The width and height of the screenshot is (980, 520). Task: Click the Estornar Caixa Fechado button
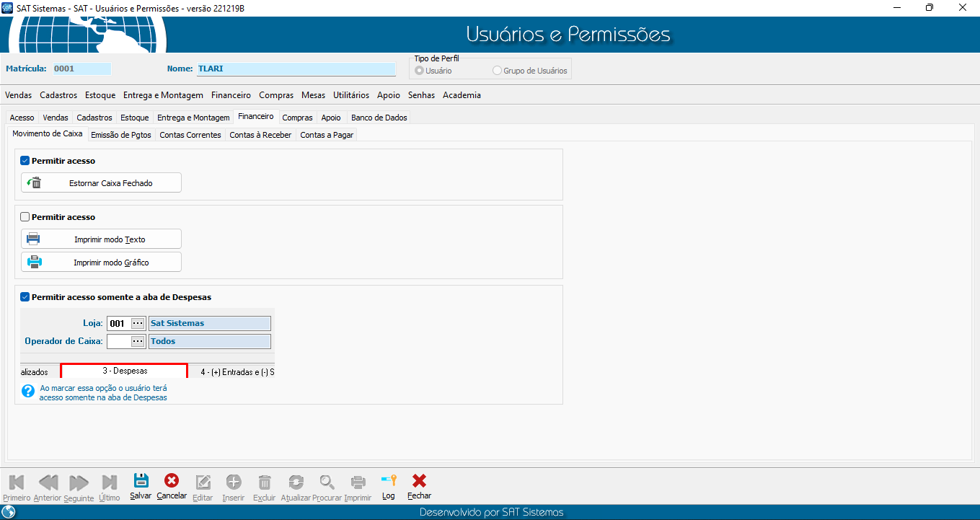pos(101,183)
